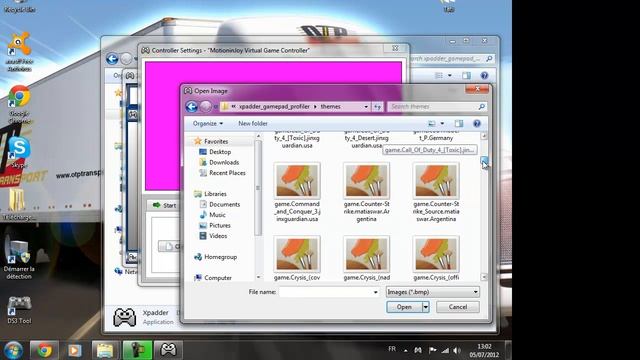640x360 pixels.
Task: Click the File name input field
Action: click(326, 292)
